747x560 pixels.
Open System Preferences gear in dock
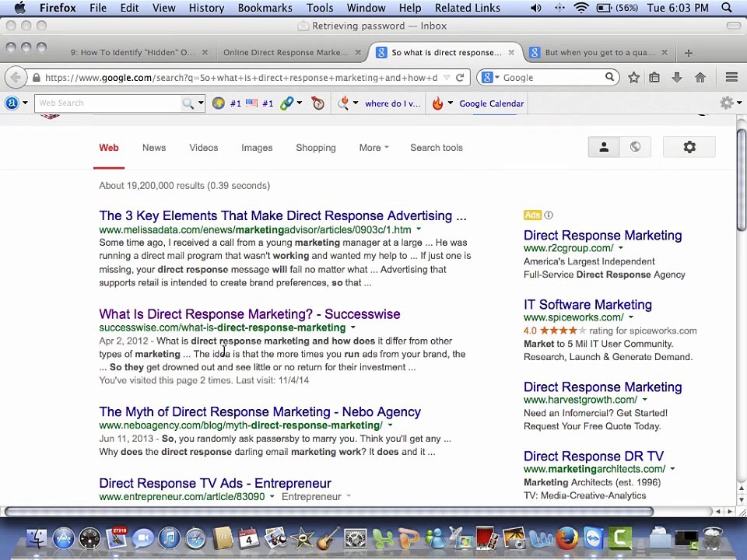pos(355,538)
